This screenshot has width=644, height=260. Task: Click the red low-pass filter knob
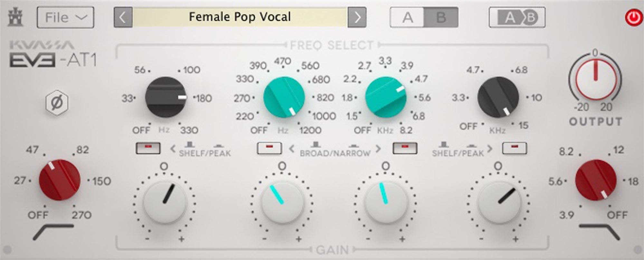(596, 180)
